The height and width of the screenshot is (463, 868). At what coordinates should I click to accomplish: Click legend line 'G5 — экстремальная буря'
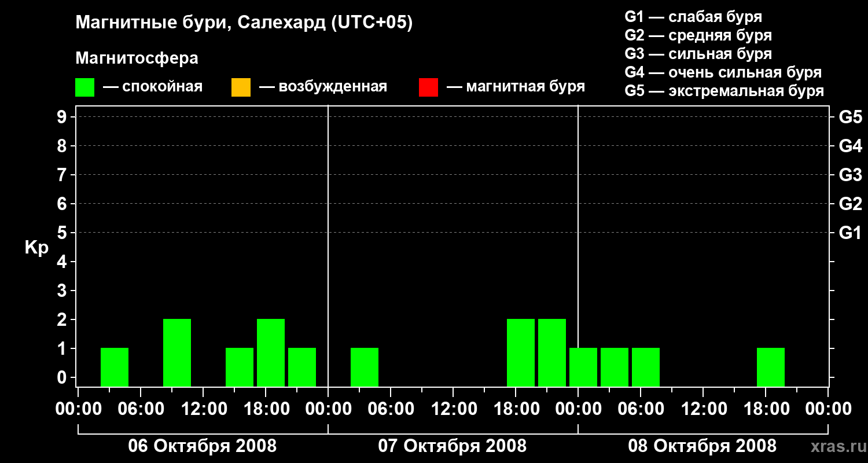point(724,91)
